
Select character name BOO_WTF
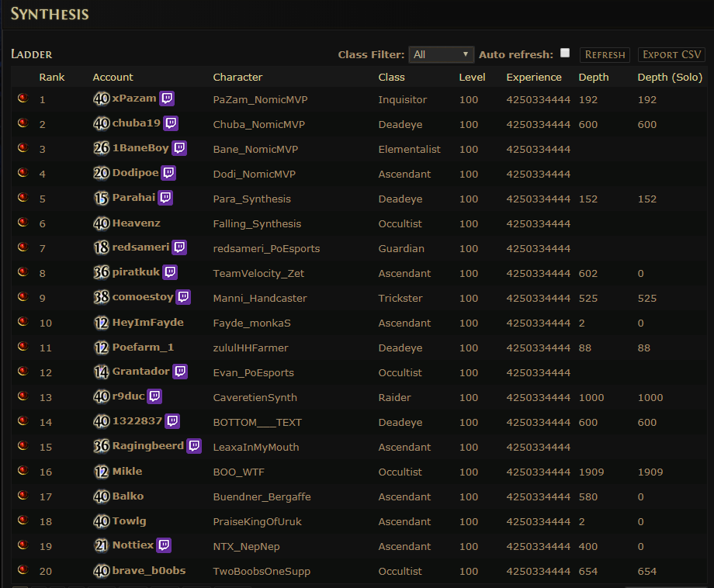coord(238,472)
